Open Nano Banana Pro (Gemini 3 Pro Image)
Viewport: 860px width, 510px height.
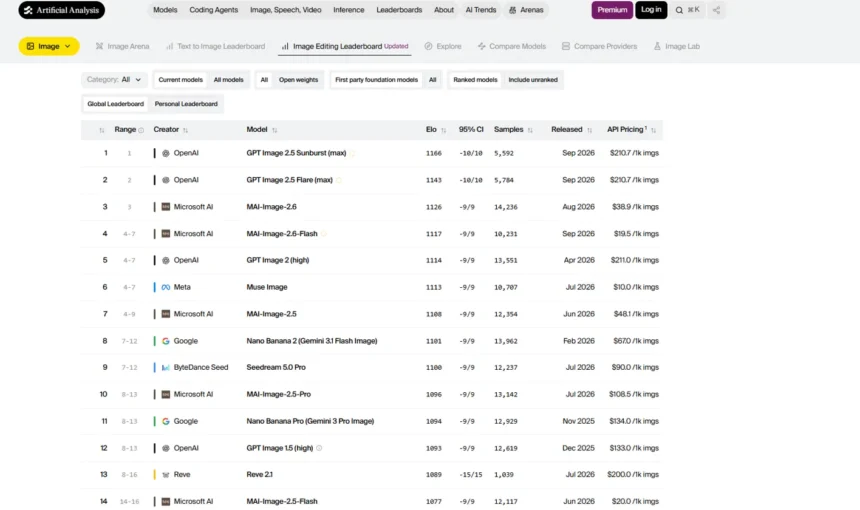click(x=310, y=421)
